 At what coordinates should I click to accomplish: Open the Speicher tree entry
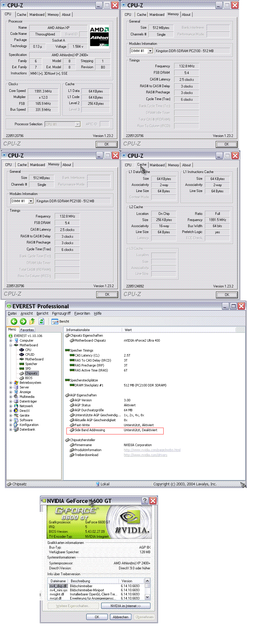click(31, 364)
